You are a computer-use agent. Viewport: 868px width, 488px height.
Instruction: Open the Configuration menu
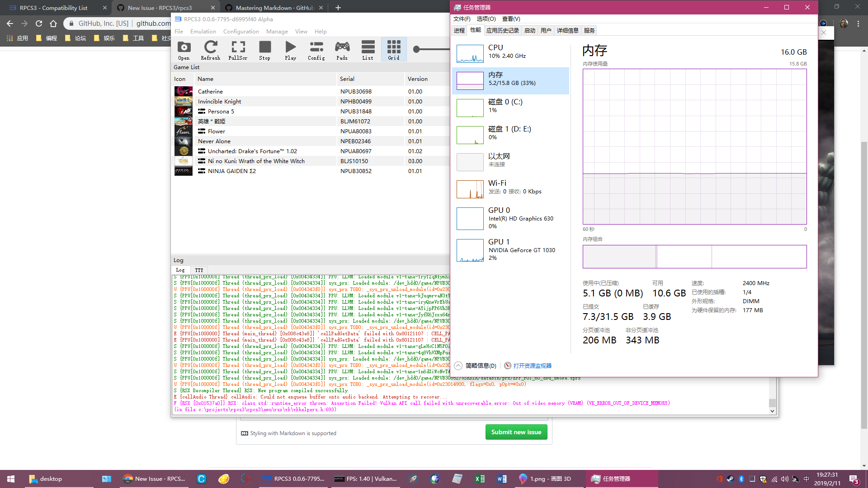coord(241,32)
